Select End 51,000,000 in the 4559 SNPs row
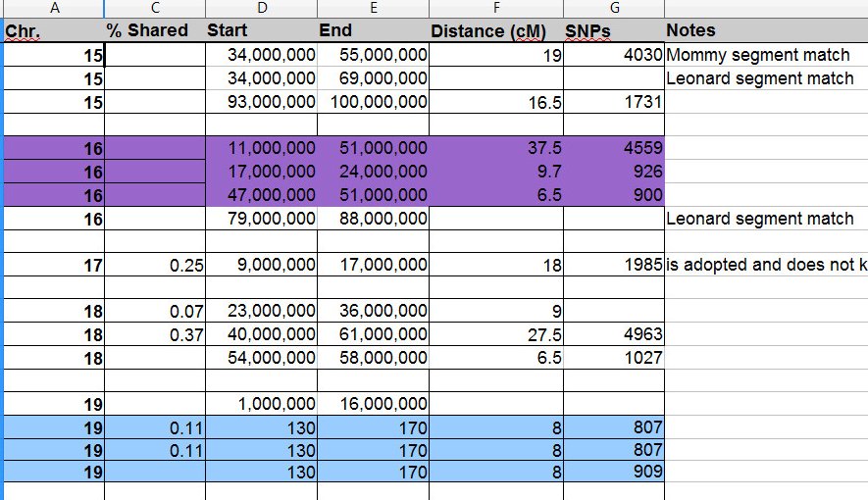Image resolution: width=868 pixels, height=500 pixels. pos(373,148)
